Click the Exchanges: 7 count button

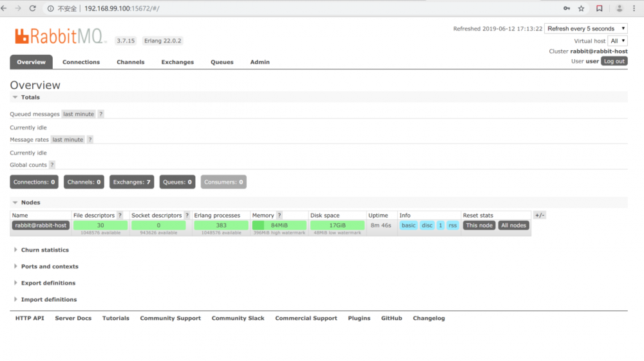click(x=132, y=182)
